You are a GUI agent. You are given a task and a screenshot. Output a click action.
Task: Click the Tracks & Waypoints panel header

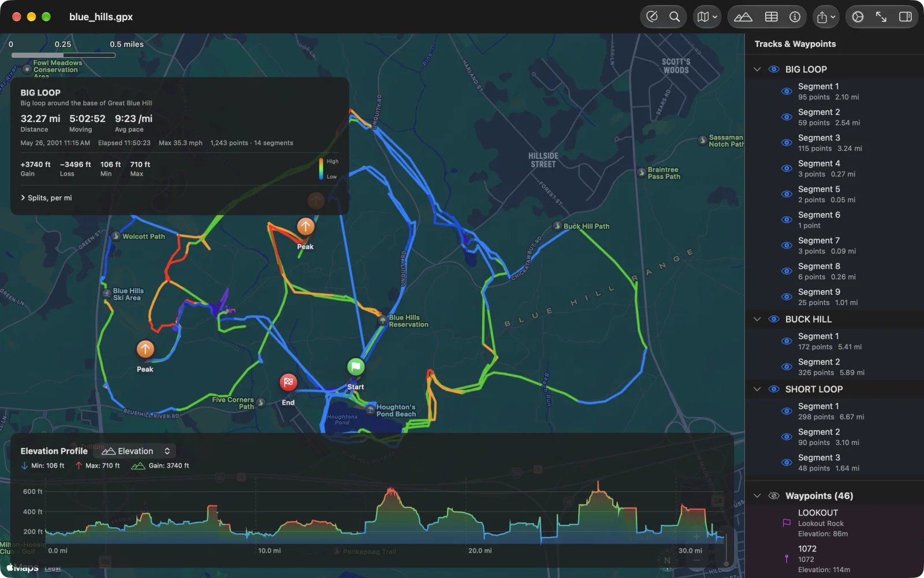[x=795, y=44]
